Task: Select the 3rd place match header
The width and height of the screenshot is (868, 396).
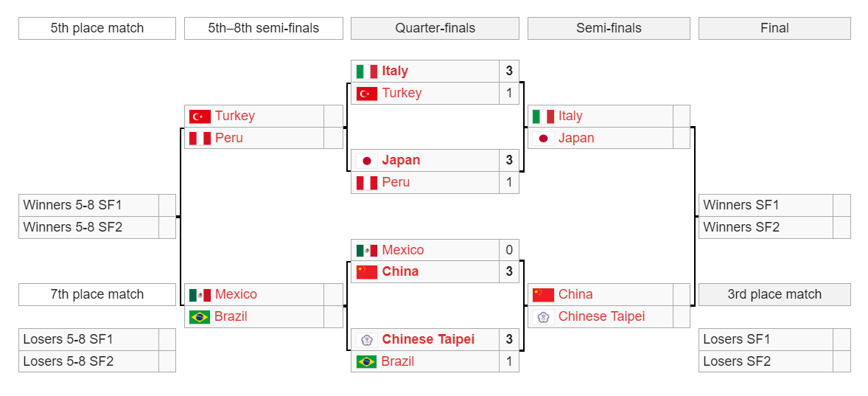Action: (x=774, y=295)
